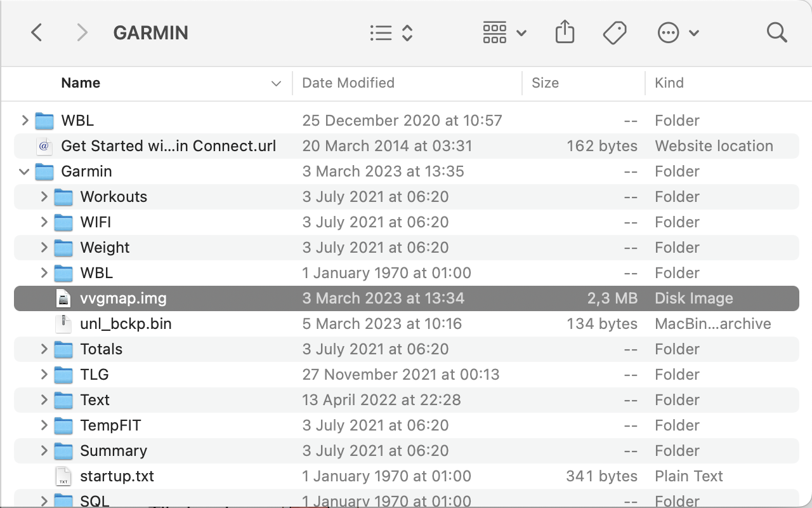Click the Share toolbar icon
The image size is (812, 508).
[x=565, y=32]
